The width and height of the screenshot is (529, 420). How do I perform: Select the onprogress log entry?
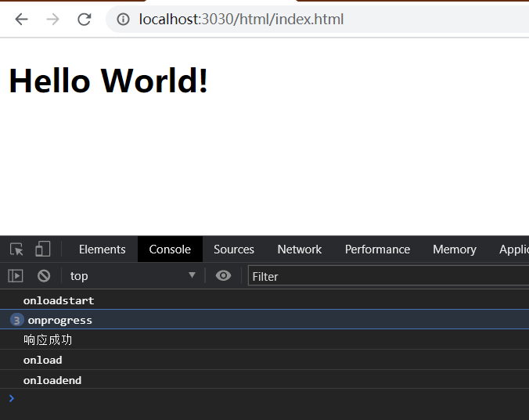(264, 319)
